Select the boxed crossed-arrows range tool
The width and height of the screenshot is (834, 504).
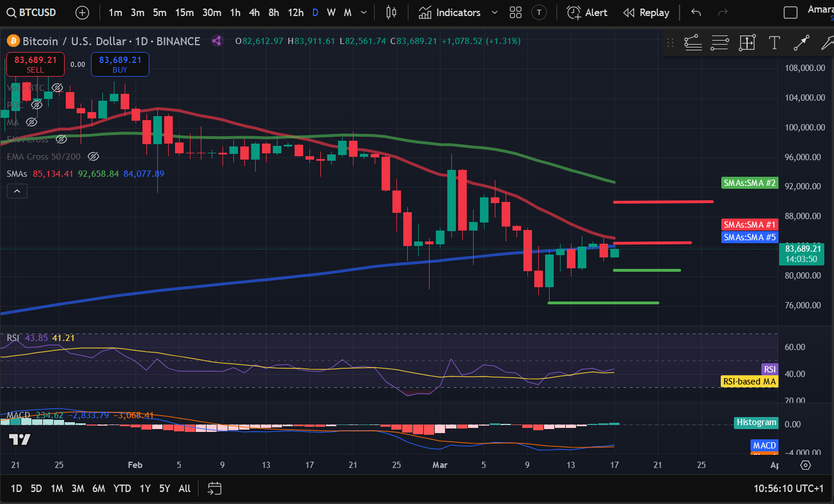tap(747, 42)
